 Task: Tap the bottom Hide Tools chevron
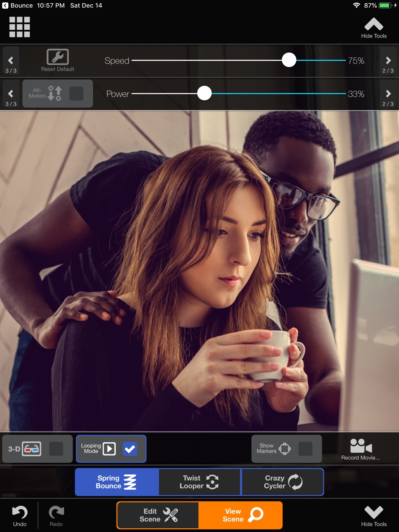click(374, 516)
